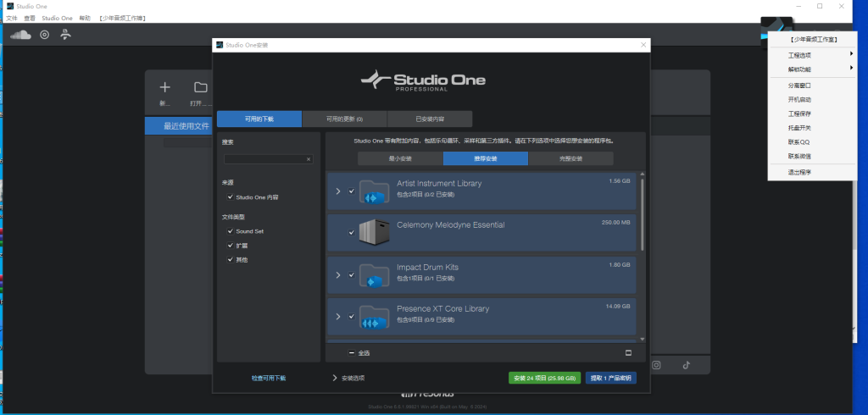Click 提取 1 产品密钥 button
The width and height of the screenshot is (868, 415).
tap(611, 378)
